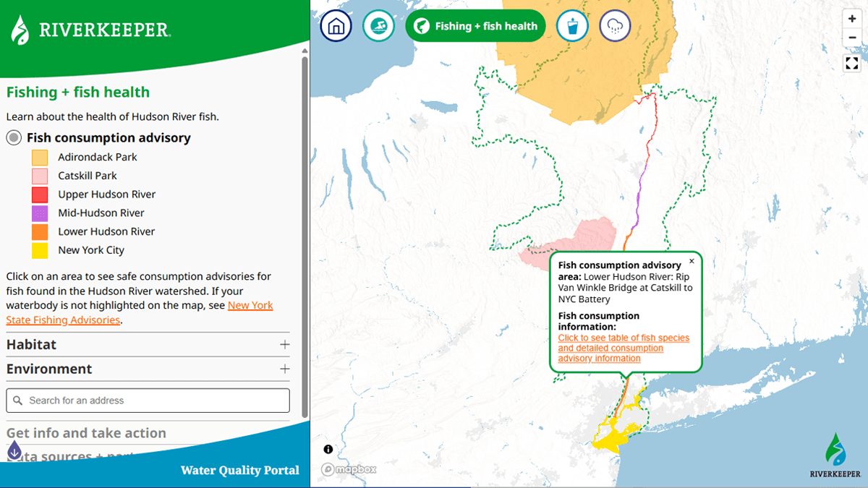This screenshot has height=488, width=868.
Task: Select the Drinking water category icon
Action: (x=572, y=26)
